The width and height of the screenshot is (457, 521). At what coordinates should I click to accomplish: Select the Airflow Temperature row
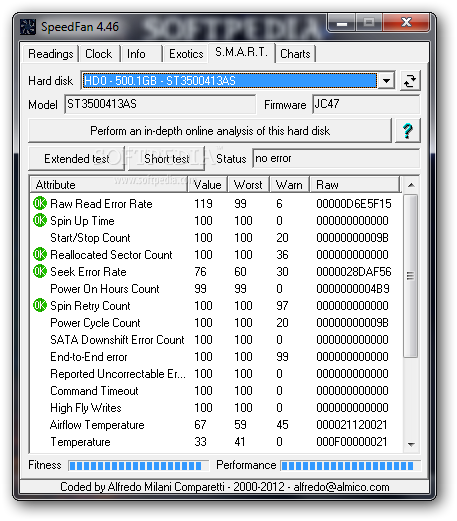click(216, 425)
